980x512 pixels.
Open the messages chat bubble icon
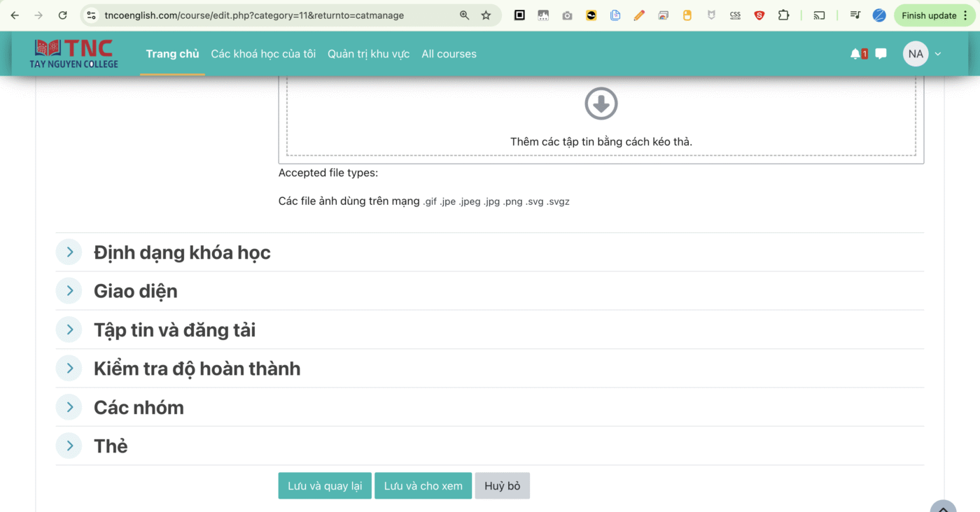pos(881,54)
